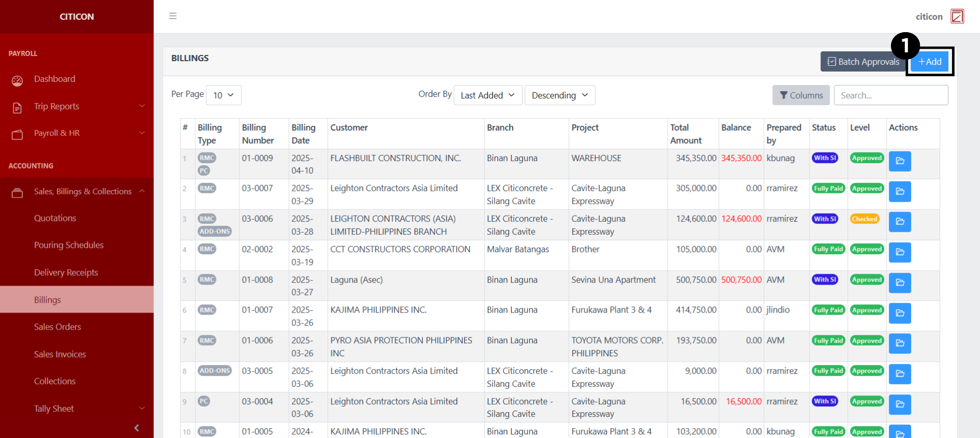
Task: Click the Search input field
Action: pos(890,95)
